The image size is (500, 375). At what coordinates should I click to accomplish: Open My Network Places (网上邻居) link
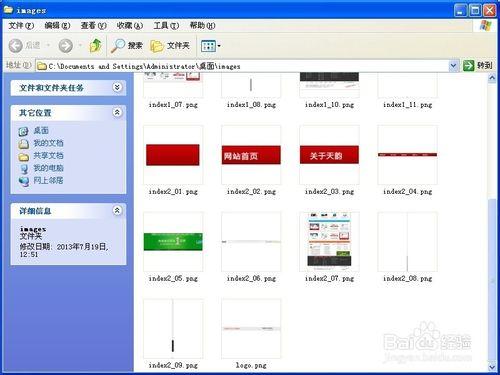point(48,181)
